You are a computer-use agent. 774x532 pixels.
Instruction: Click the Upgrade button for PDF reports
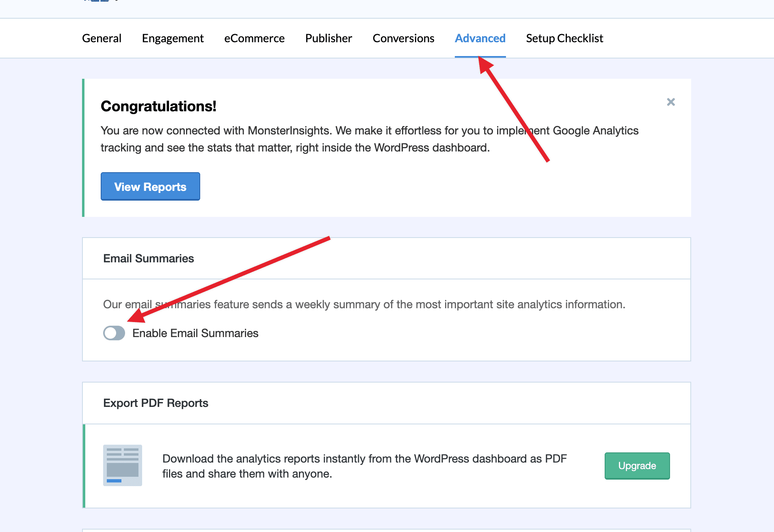click(637, 466)
